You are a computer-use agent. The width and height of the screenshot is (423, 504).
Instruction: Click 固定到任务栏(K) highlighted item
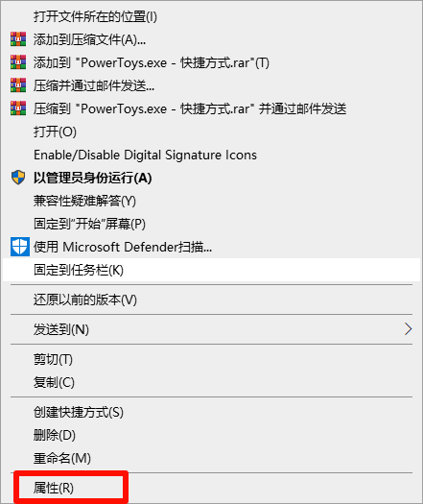pos(211,270)
